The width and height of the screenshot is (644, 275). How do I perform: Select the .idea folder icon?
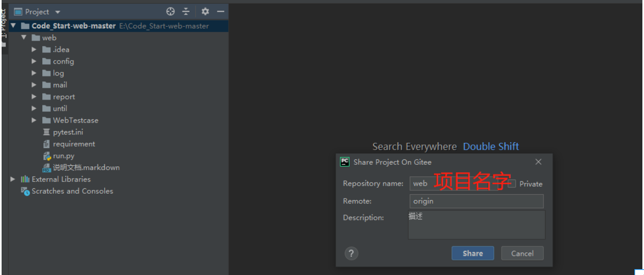click(47, 49)
